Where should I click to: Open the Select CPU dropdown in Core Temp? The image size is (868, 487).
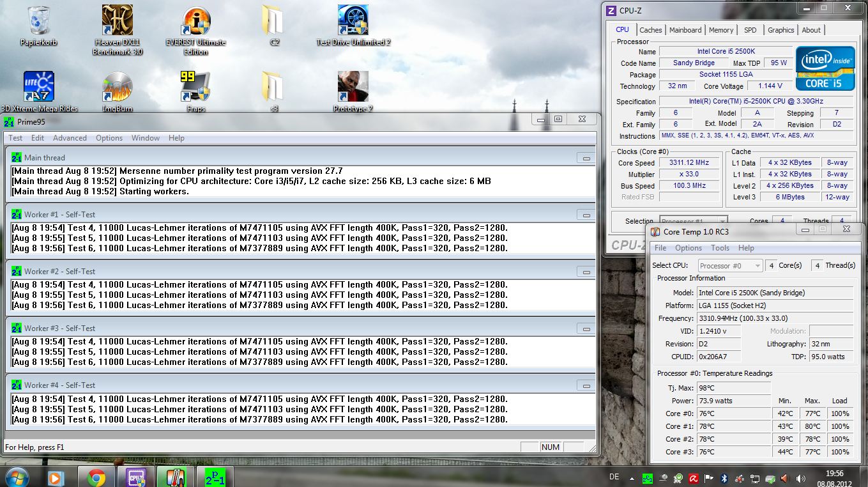click(730, 265)
